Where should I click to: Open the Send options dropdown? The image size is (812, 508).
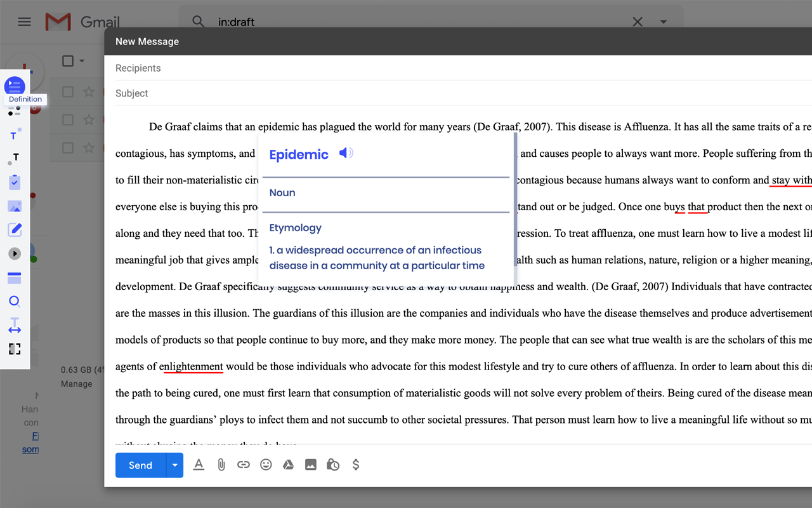pos(174,465)
